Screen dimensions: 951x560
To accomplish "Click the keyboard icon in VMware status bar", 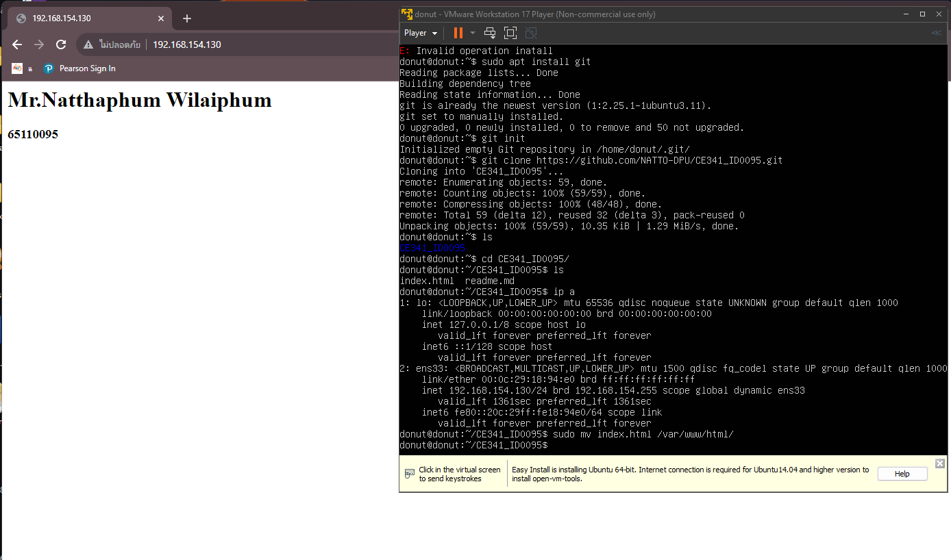I will (409, 473).
